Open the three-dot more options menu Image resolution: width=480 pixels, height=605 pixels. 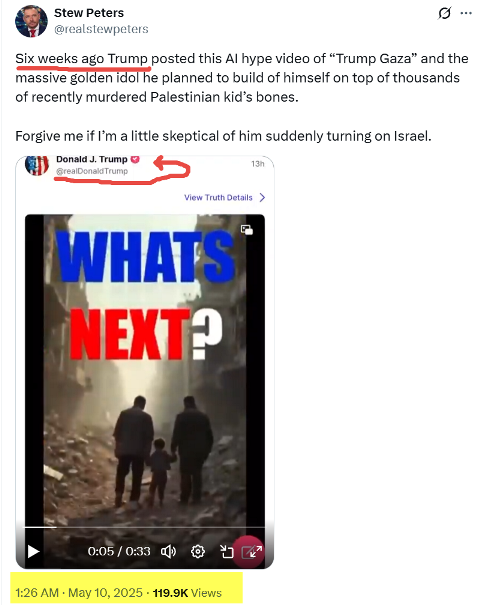(x=466, y=14)
